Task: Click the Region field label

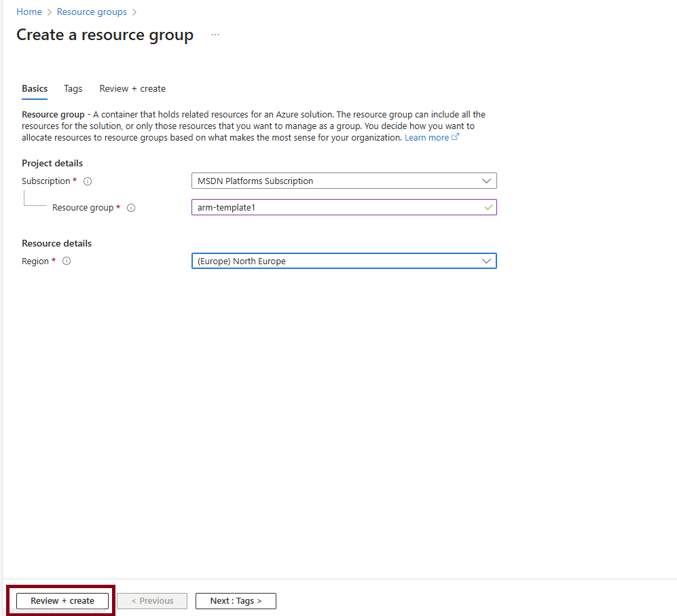Action: 35,261
